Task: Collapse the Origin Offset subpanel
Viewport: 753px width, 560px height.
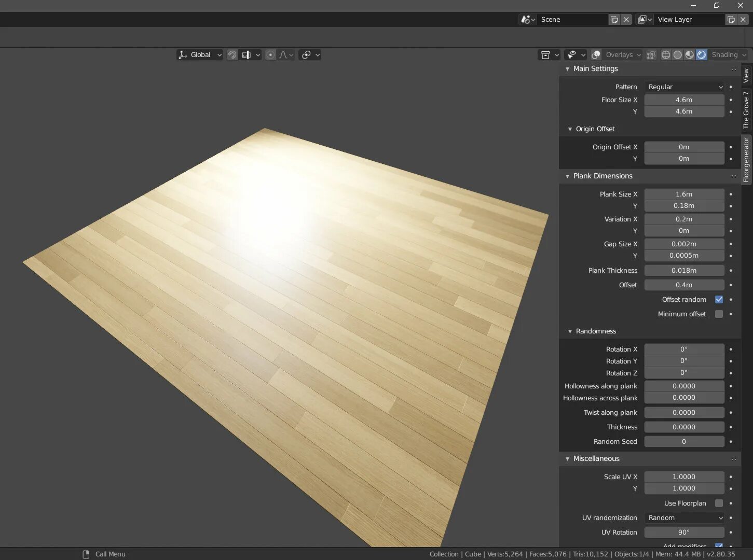Action: 570,129
